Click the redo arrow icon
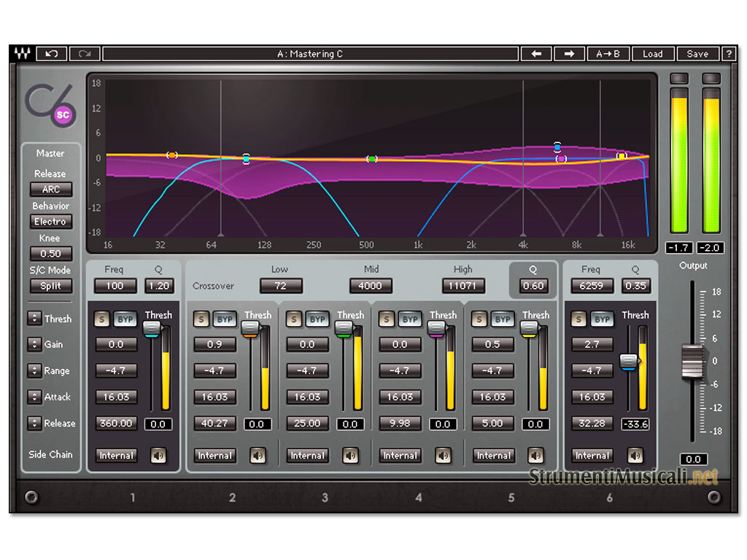The width and height of the screenshot is (747, 560). [85, 54]
